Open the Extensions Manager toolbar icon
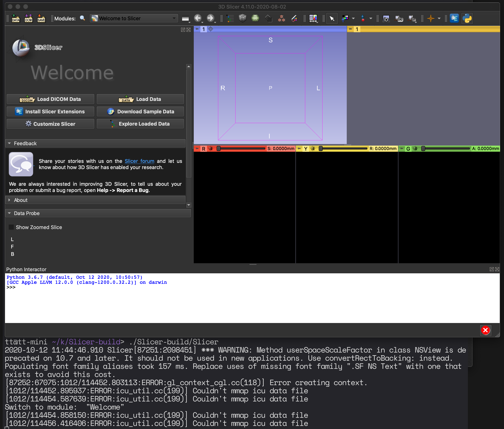Screen dimensions: 504x429 point(454,18)
